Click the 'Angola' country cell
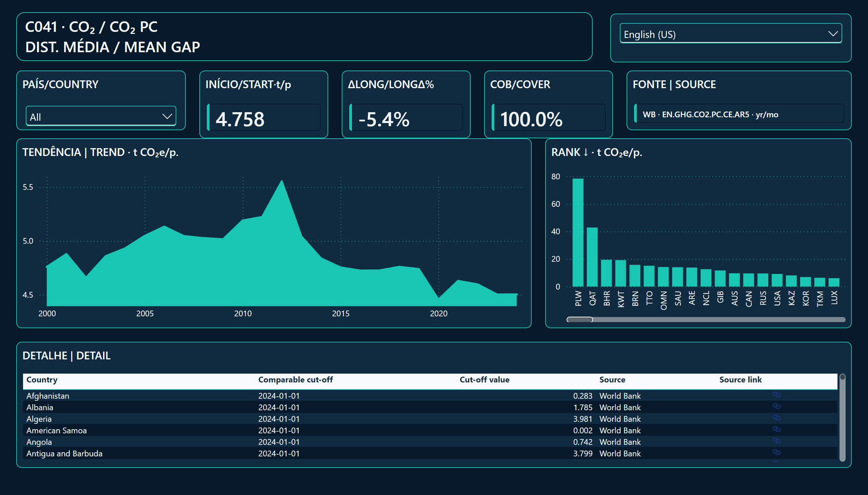The image size is (868, 495). pyautogui.click(x=39, y=442)
